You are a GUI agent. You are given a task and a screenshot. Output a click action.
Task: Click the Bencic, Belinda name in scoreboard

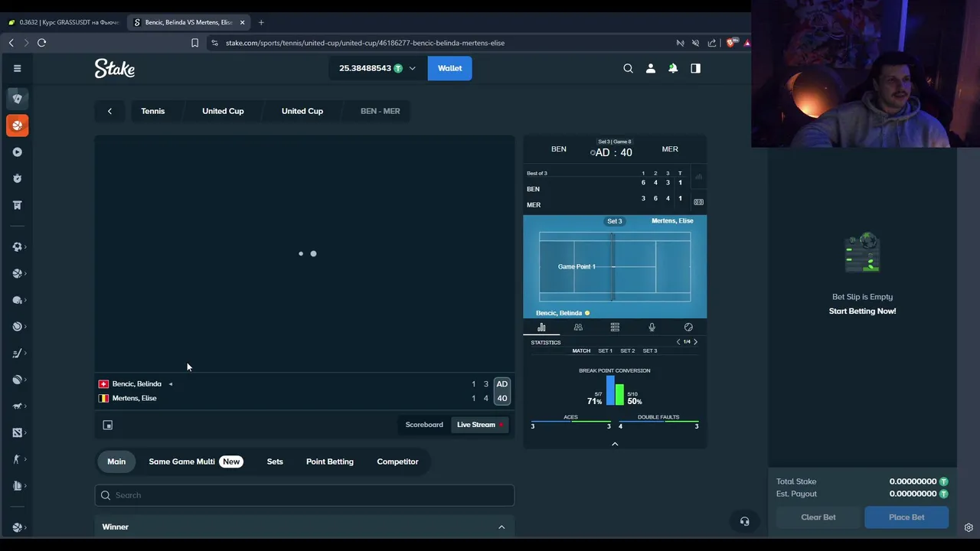click(136, 384)
